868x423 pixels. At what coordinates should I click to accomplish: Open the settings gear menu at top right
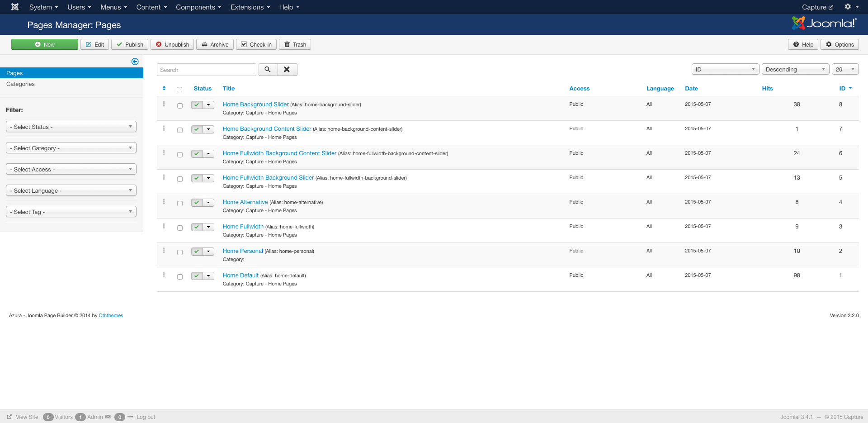851,7
